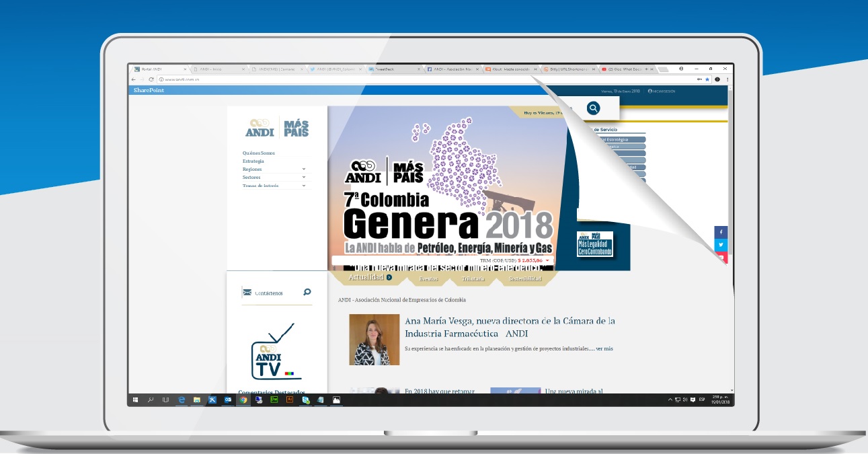868x454 pixels.
Task: Launch Microsoft Edge from the taskbar
Action: coord(182,400)
